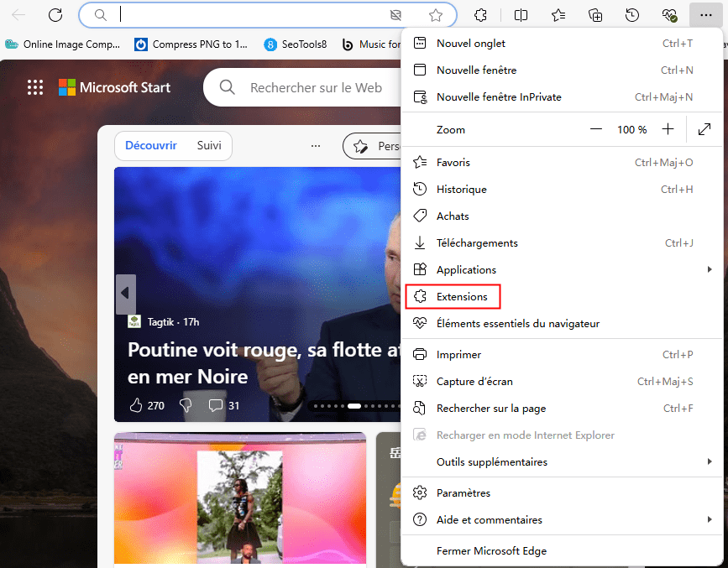This screenshot has height=568, width=728.
Task: Open Music for bookmark
Action: point(371,44)
